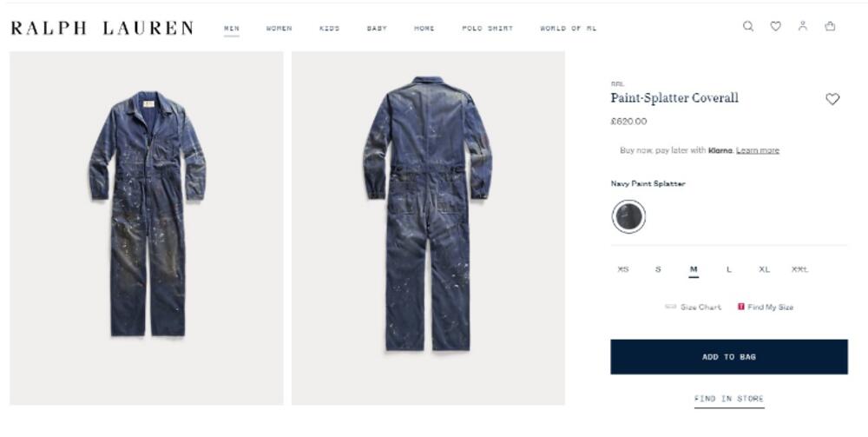The image size is (868, 437).
Task: Select size S
Action: tap(658, 269)
